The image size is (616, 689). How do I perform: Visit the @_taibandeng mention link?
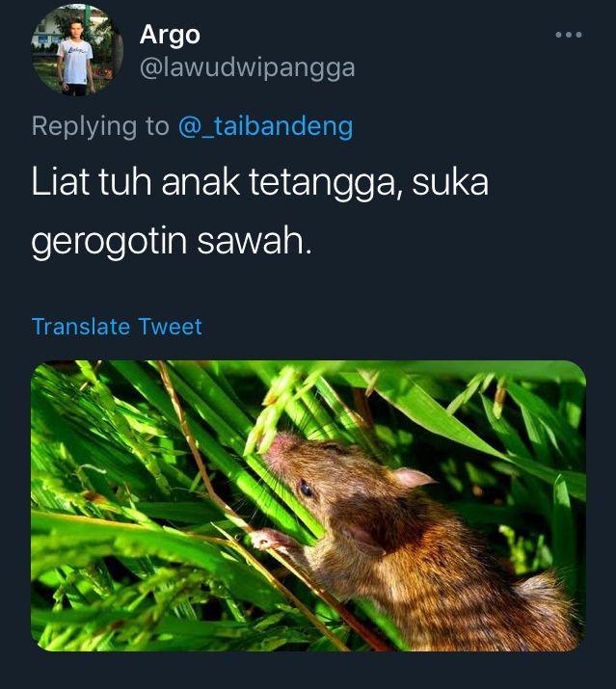click(x=265, y=126)
